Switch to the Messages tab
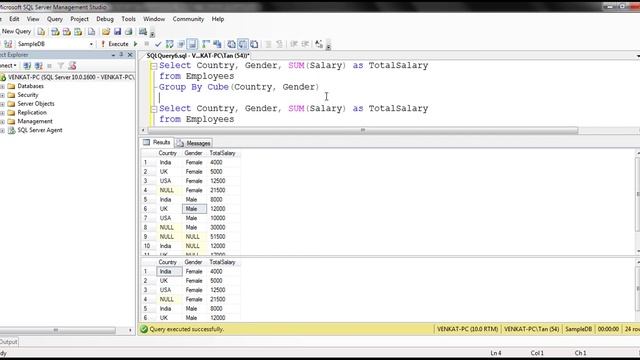640x360 pixels. [x=194, y=143]
